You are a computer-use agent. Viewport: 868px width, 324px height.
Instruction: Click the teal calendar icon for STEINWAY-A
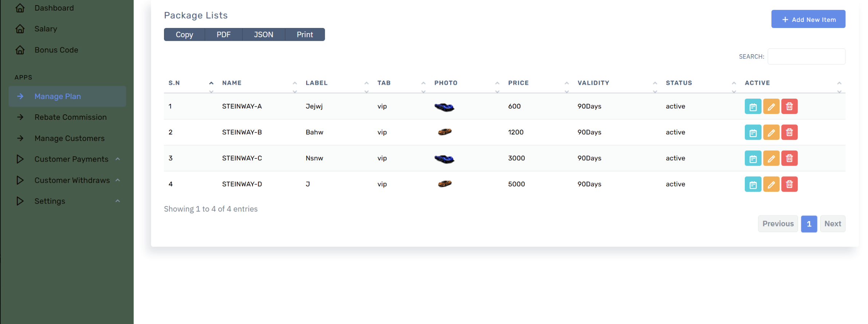pyautogui.click(x=752, y=107)
